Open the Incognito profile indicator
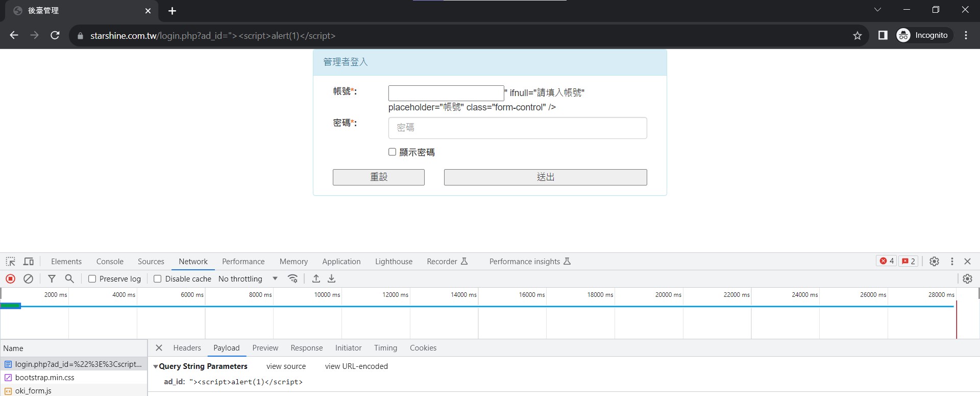Image resolution: width=980 pixels, height=396 pixels. (924, 35)
